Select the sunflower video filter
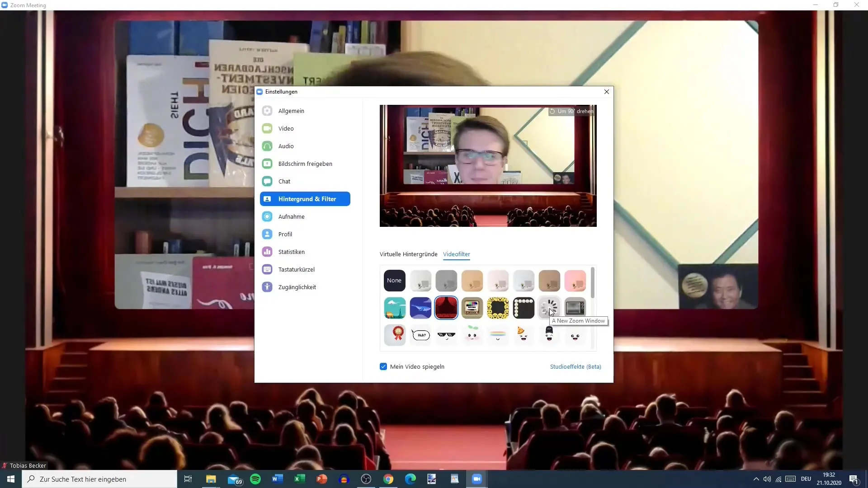Screen dimensions: 868x488 pyautogui.click(x=497, y=307)
